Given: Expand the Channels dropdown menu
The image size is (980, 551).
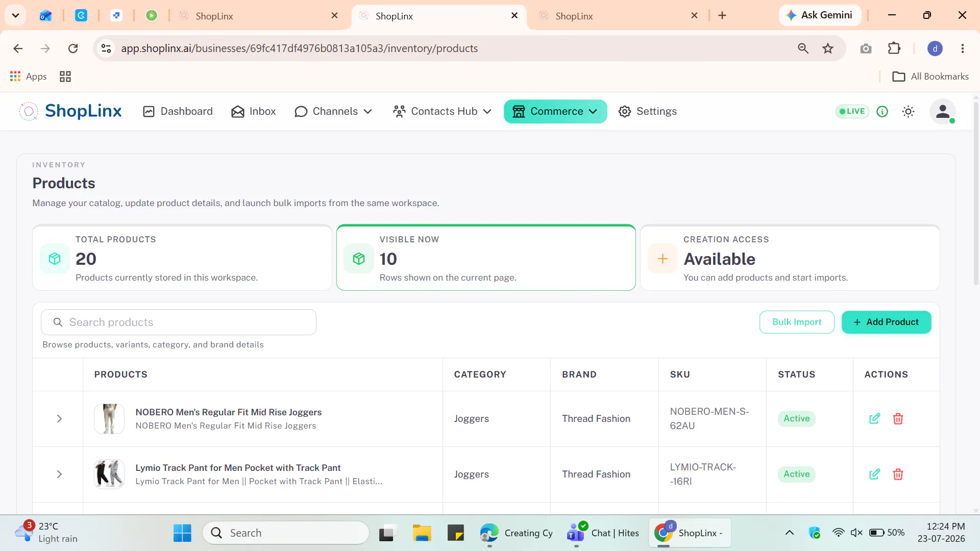Looking at the screenshot, I should (x=333, y=111).
